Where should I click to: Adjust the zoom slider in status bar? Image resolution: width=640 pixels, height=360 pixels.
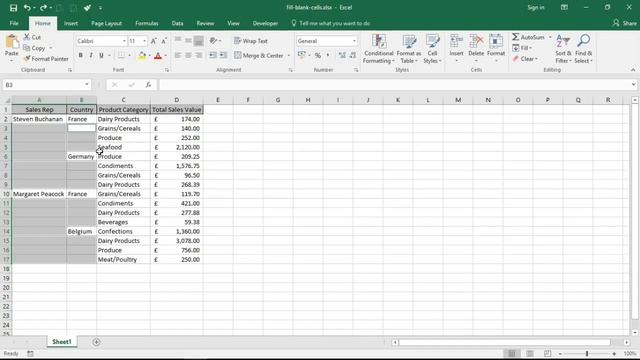pyautogui.click(x=587, y=353)
